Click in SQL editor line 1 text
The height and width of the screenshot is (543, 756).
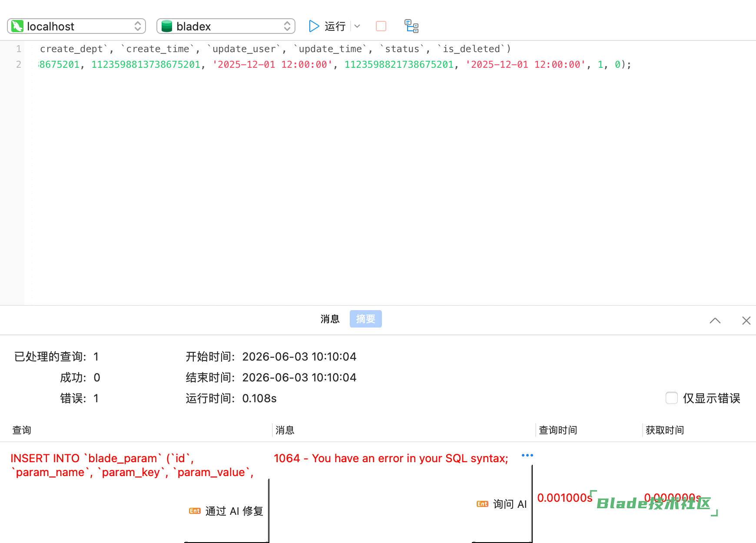click(275, 49)
